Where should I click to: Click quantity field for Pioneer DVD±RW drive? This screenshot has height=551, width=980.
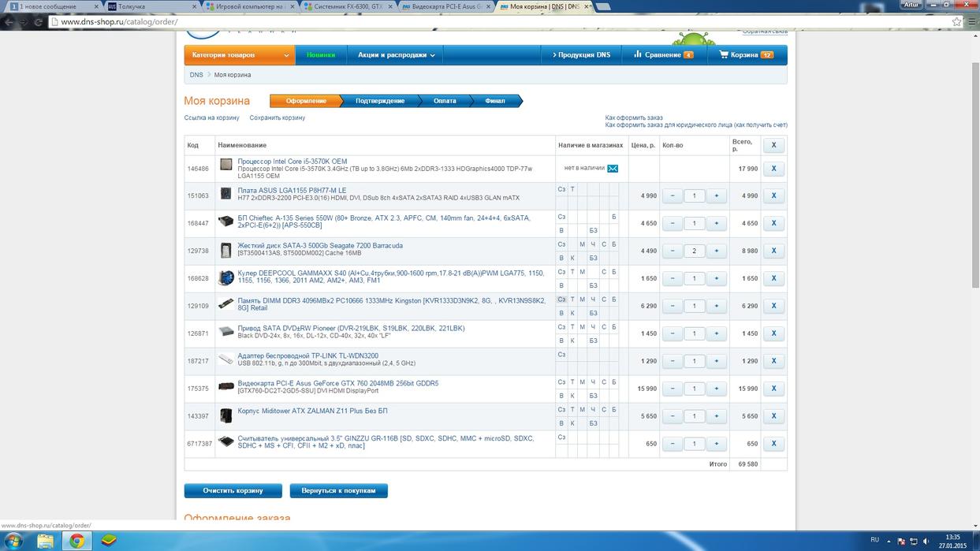pyautogui.click(x=695, y=333)
